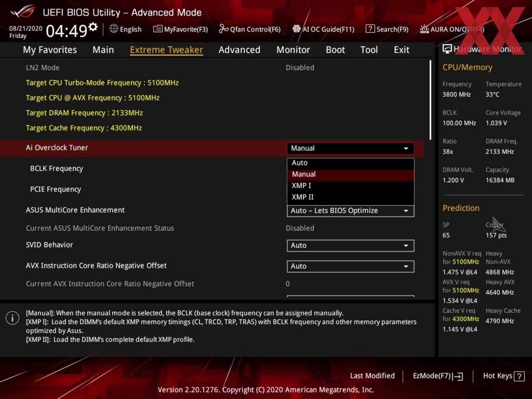Click the LN2 Mode row
Viewport: 532px width, 399px height.
tap(212, 68)
